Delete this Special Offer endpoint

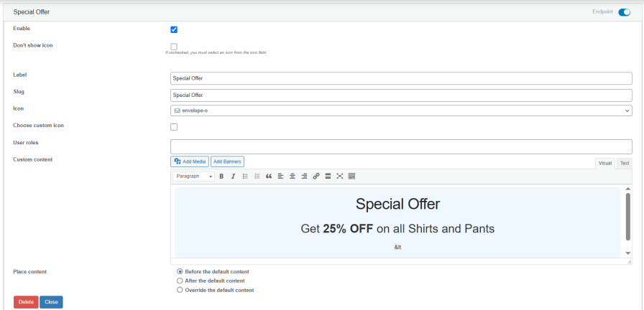[26, 302]
